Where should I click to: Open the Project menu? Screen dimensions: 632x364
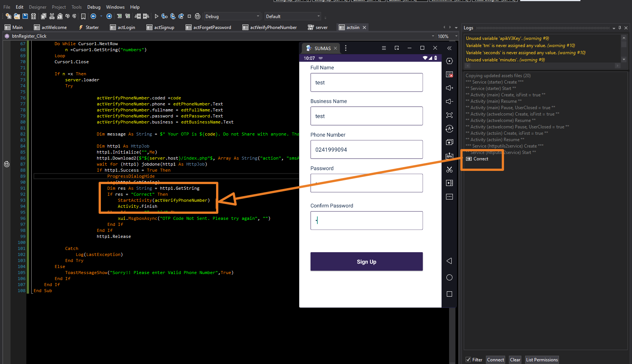[59, 7]
